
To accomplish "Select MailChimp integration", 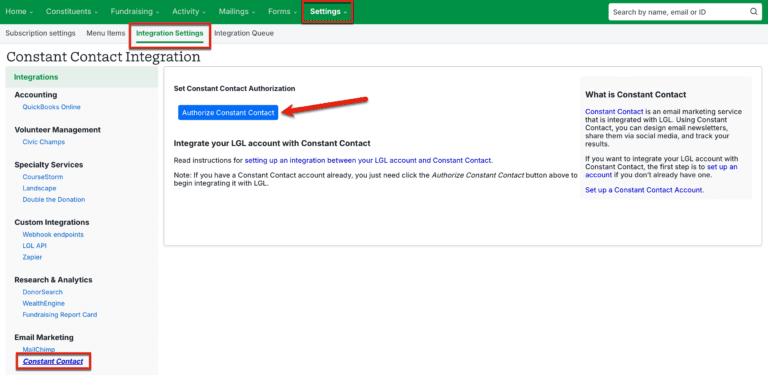I will [x=39, y=350].
